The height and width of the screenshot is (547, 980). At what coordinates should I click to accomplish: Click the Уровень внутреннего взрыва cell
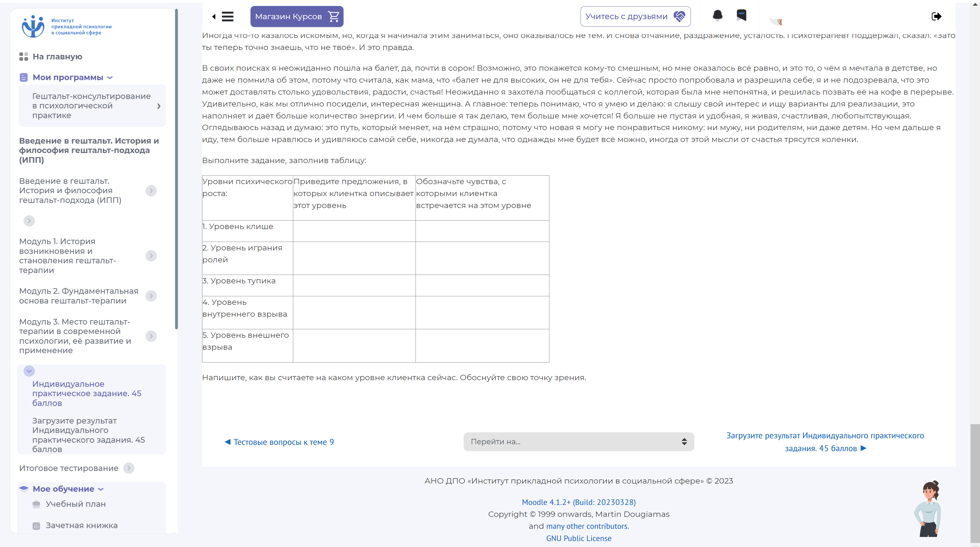pos(247,313)
